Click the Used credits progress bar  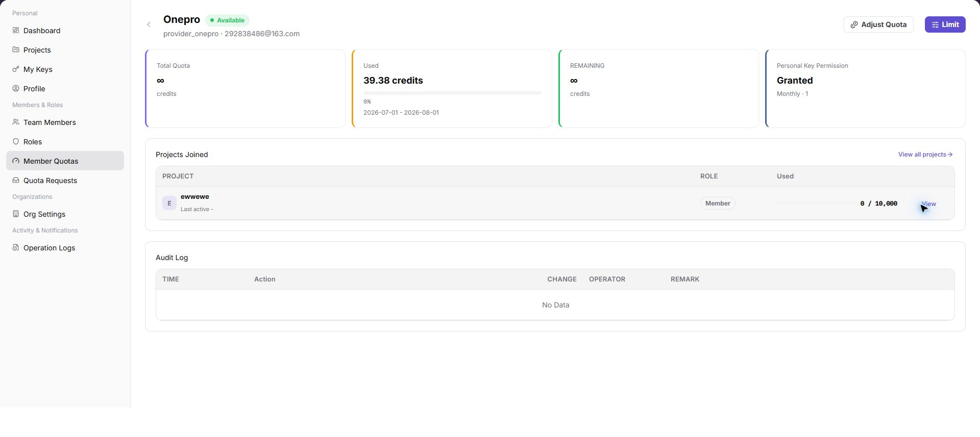pyautogui.click(x=452, y=93)
